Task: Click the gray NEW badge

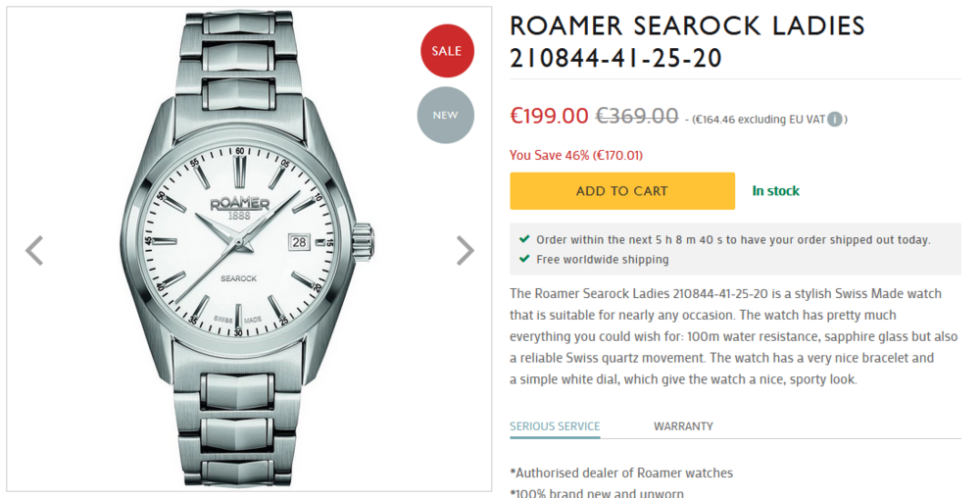Action: 445,115
